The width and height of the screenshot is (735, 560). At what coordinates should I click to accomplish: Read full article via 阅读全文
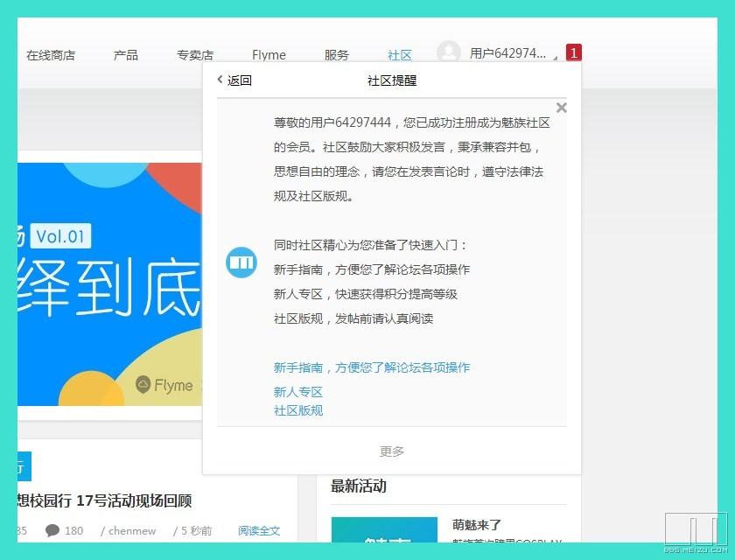259,531
